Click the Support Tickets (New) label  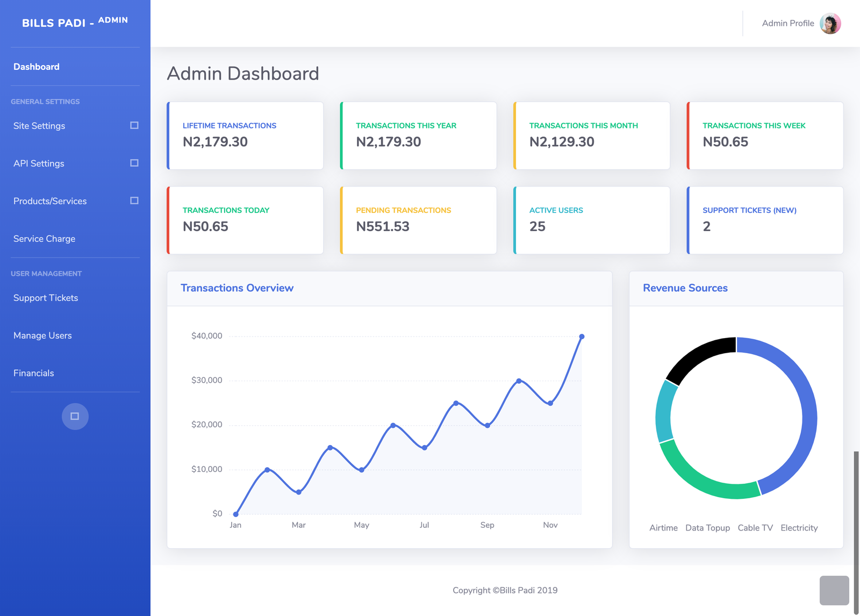[x=750, y=210]
